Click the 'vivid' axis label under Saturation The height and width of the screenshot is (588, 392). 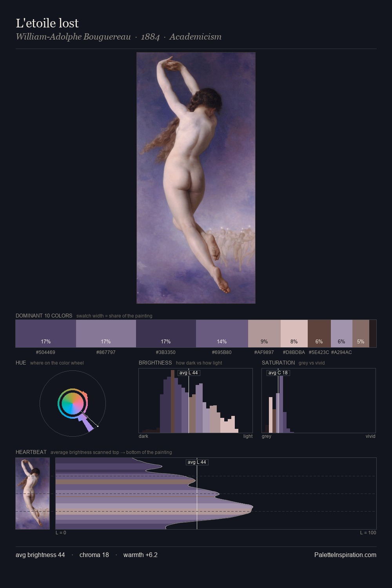(x=370, y=436)
